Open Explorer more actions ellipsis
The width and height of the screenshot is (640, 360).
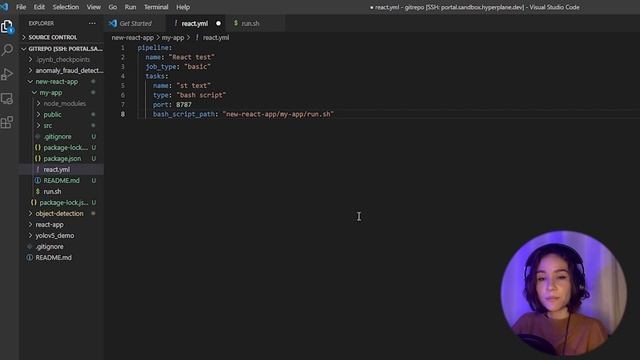pos(92,23)
